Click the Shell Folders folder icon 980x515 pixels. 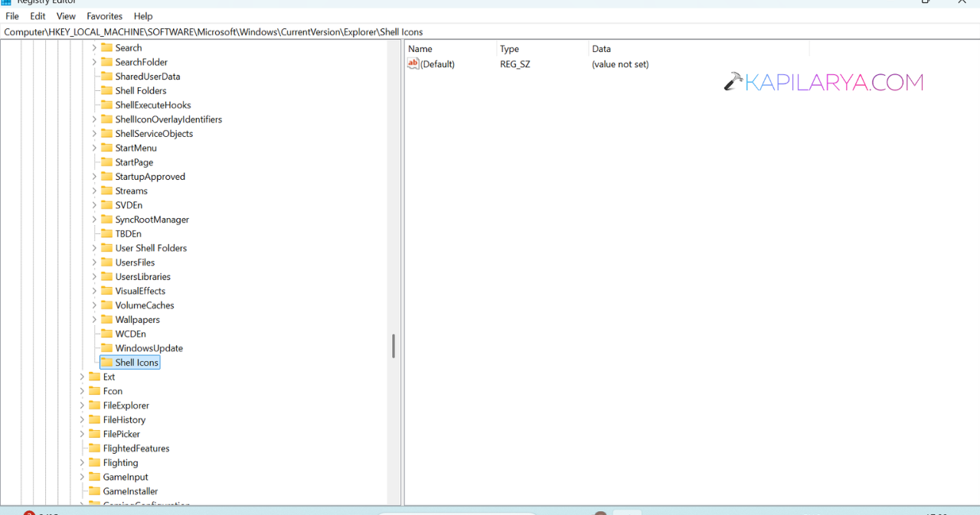(107, 90)
